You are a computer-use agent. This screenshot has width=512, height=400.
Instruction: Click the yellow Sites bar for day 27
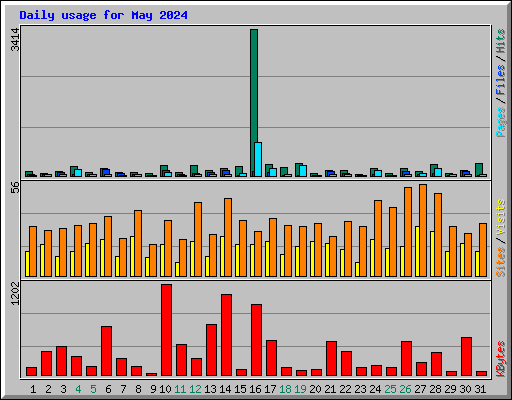417,251
